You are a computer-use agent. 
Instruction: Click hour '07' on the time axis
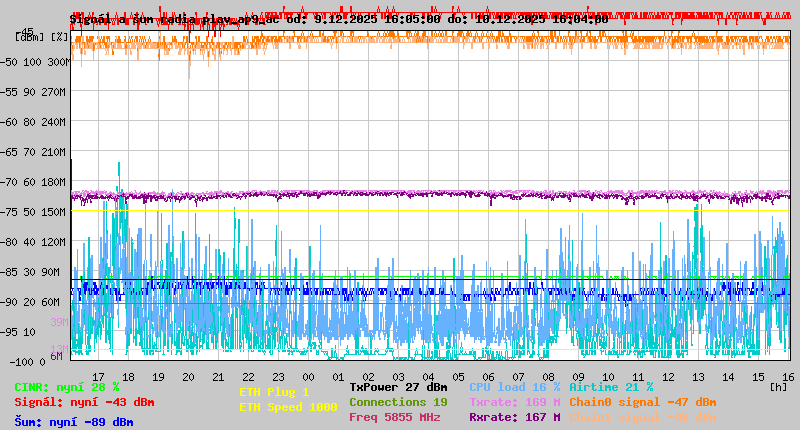point(518,377)
